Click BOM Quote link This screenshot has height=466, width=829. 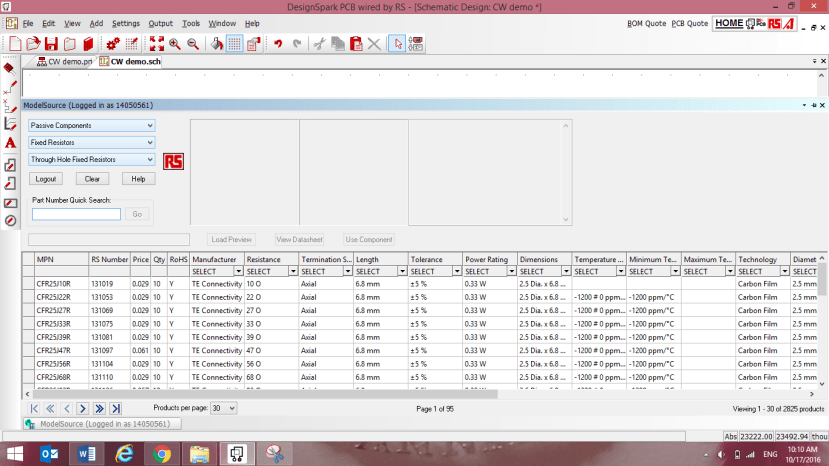tap(647, 24)
